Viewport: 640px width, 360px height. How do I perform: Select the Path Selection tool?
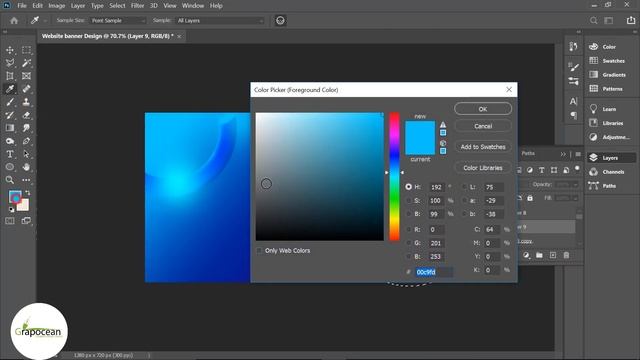(27, 154)
